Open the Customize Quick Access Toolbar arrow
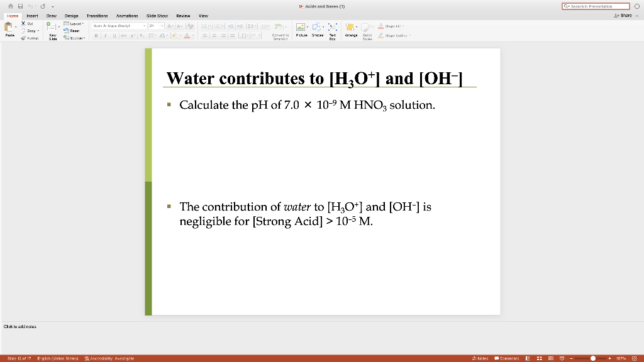This screenshot has width=644, height=362. coord(53,6)
